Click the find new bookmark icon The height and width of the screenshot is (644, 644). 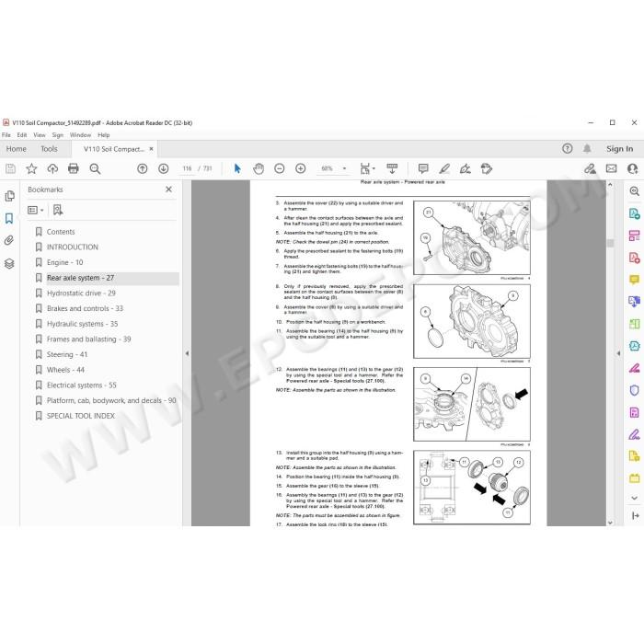pos(58,210)
